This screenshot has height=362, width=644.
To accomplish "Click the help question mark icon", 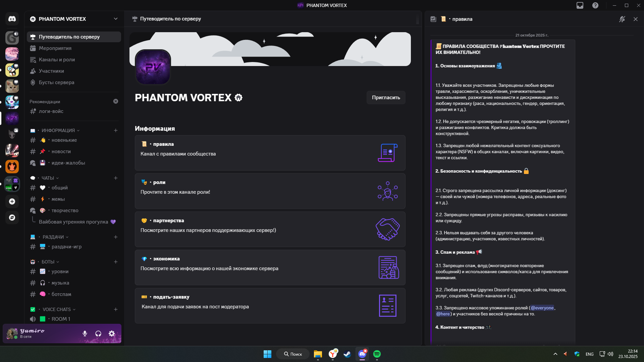I will tap(595, 5).
